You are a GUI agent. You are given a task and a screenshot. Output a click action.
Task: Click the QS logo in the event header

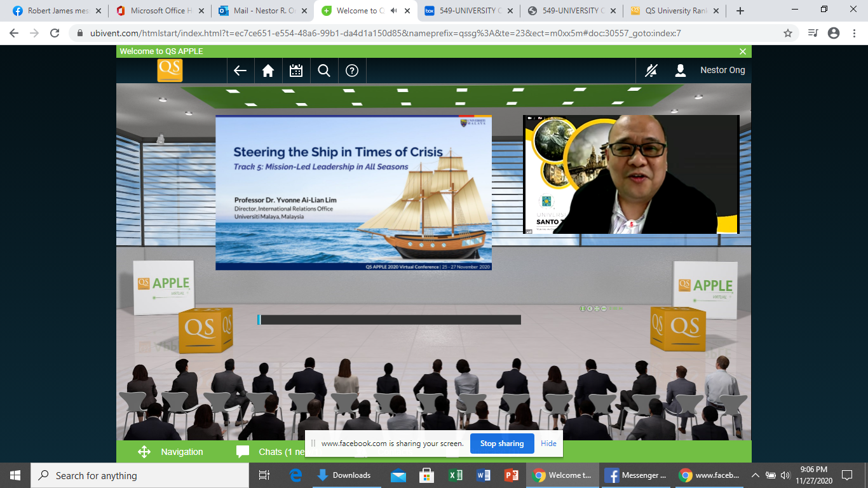point(170,71)
